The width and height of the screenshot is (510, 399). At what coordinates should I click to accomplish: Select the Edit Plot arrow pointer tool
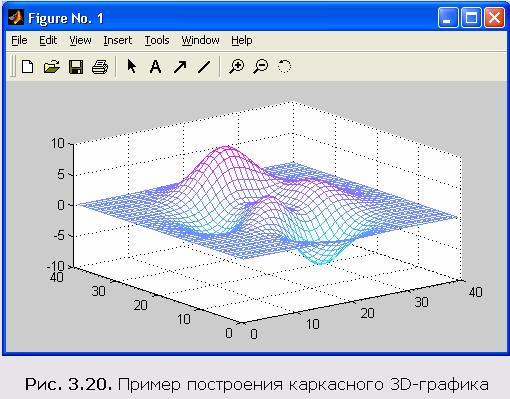pyautogui.click(x=132, y=66)
